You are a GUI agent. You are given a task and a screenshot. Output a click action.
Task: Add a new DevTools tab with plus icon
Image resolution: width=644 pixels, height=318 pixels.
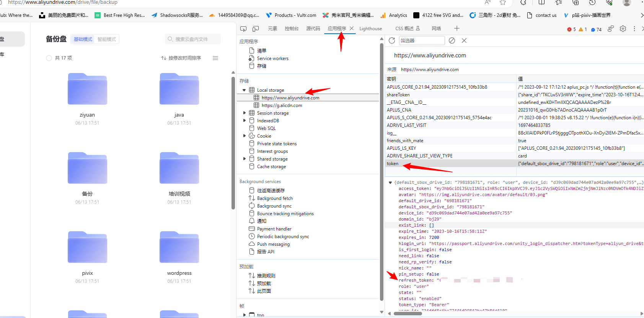[457, 28]
